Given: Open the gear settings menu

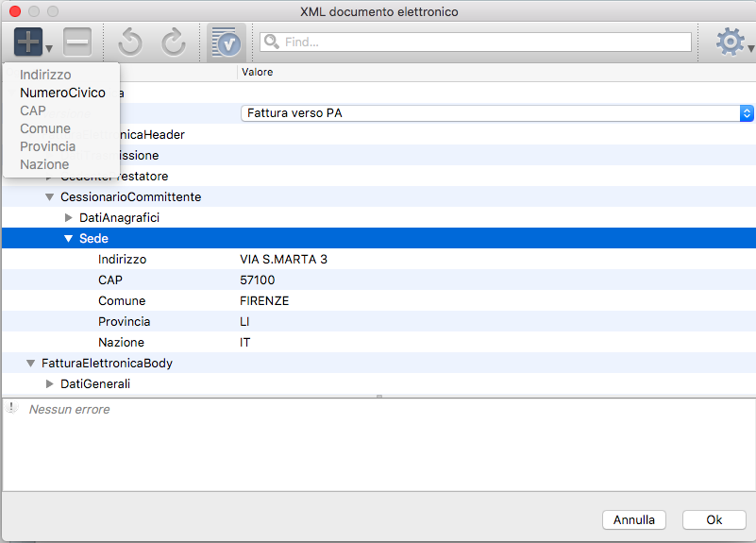Looking at the screenshot, I should (731, 42).
